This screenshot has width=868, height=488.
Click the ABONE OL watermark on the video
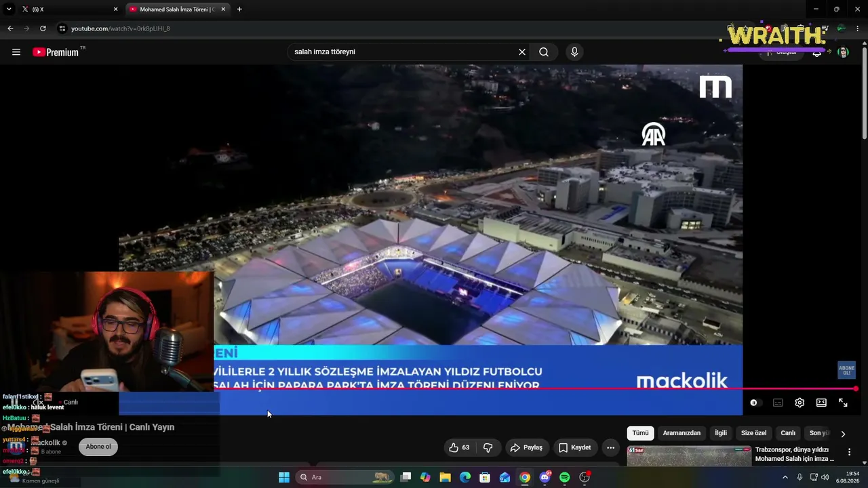(846, 370)
